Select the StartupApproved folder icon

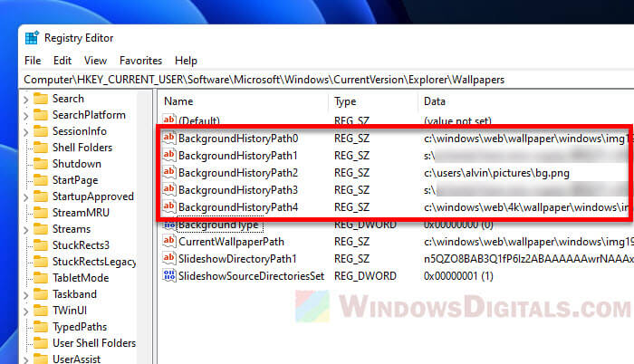click(41, 196)
